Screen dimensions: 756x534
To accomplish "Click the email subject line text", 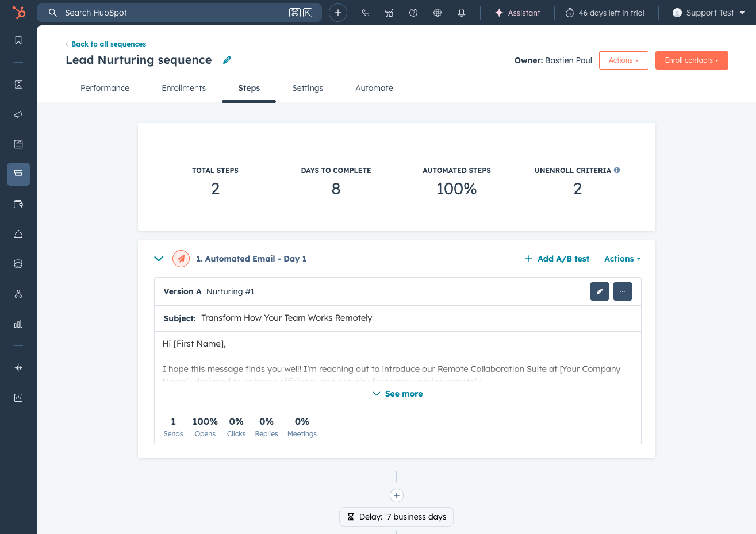I will (x=287, y=318).
